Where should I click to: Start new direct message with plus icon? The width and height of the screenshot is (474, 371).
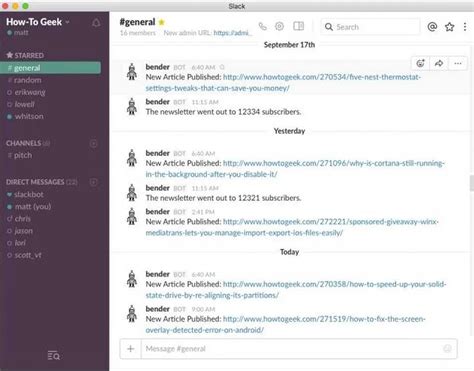tap(94, 182)
